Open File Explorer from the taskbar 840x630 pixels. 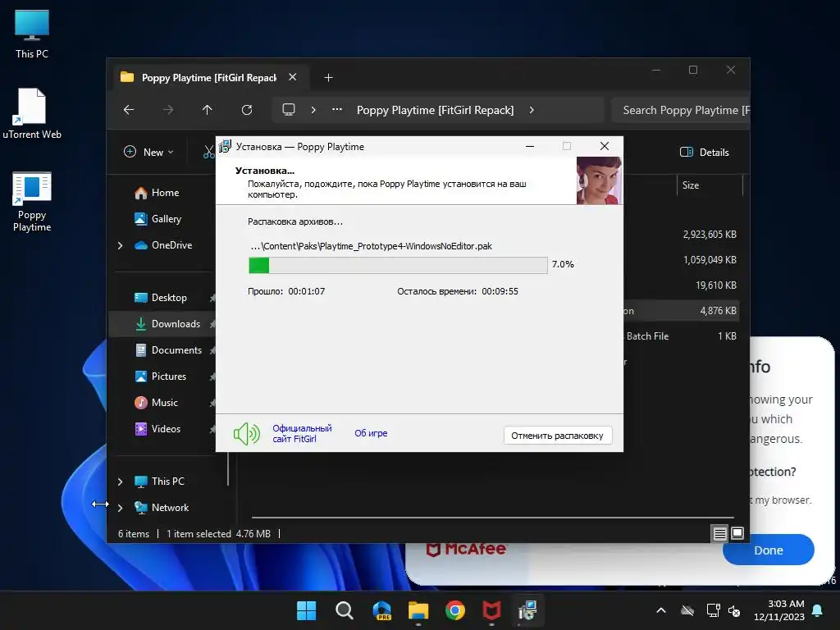point(418,610)
